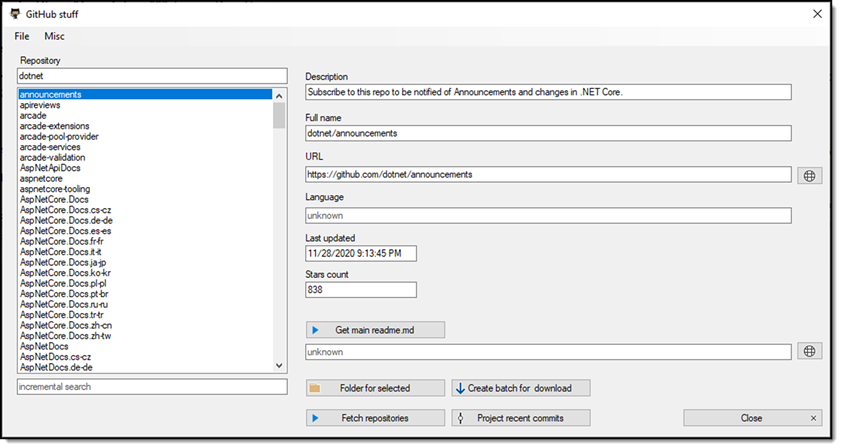841x448 pixels.
Task: Open readme link with the lower globe icon
Action: point(809,351)
